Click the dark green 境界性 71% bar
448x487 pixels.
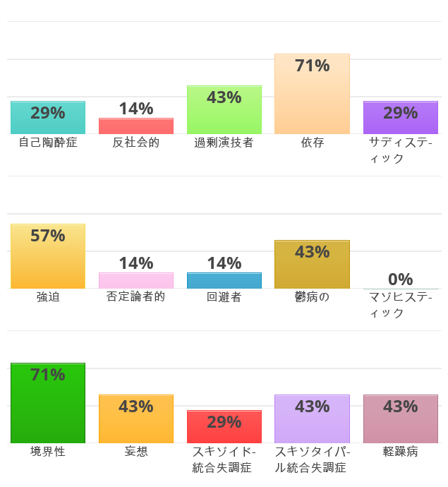(x=48, y=403)
